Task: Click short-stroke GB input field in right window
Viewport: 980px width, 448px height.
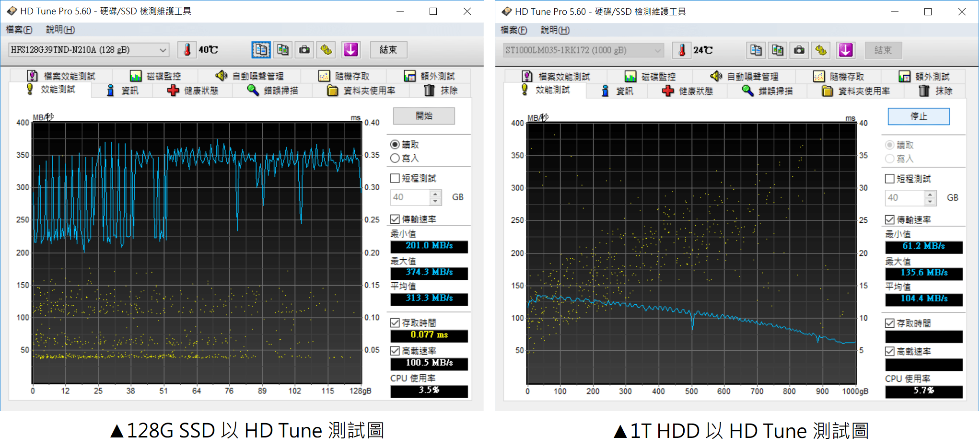Action: [905, 197]
